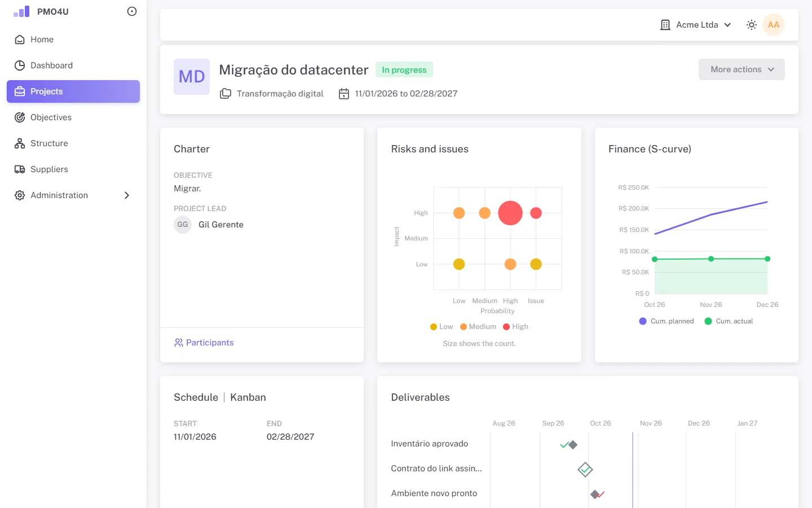Click the small red Issue bubble

click(536, 213)
